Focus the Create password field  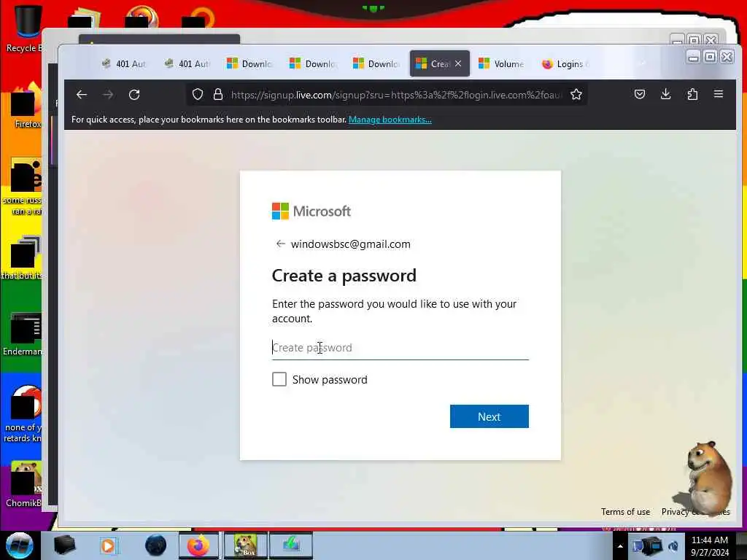(x=400, y=348)
